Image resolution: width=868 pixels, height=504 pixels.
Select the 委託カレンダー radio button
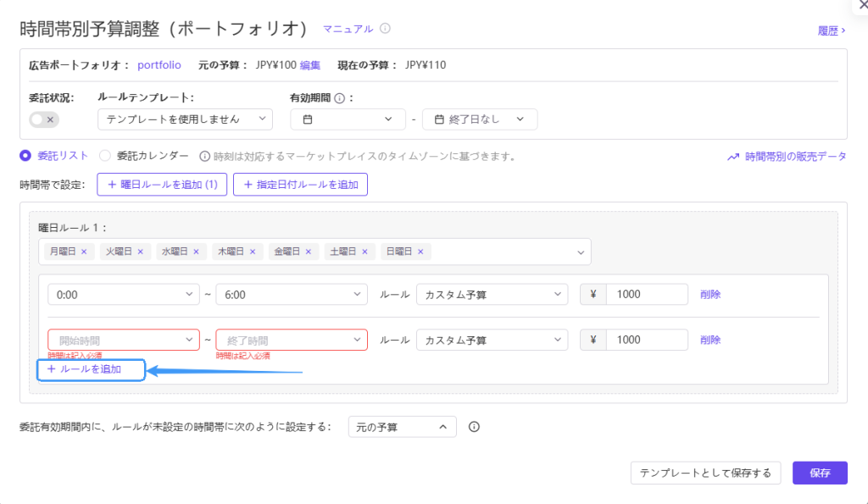pyautogui.click(x=104, y=156)
